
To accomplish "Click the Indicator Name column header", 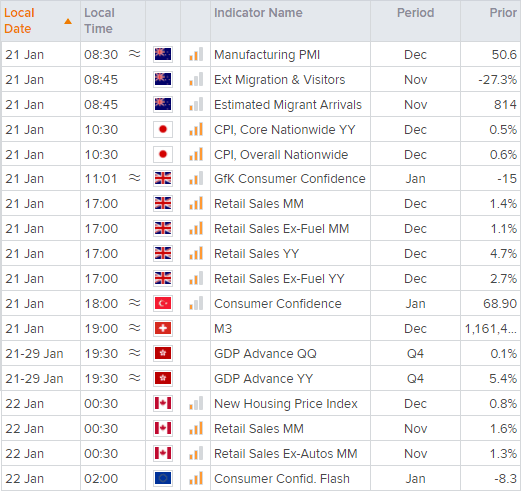I will (x=290, y=21).
